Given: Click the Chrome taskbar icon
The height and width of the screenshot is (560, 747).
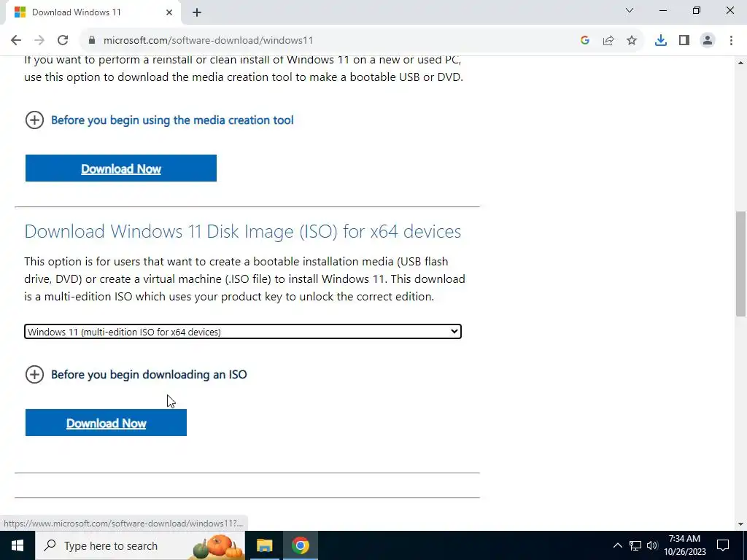Looking at the screenshot, I should 301,545.
